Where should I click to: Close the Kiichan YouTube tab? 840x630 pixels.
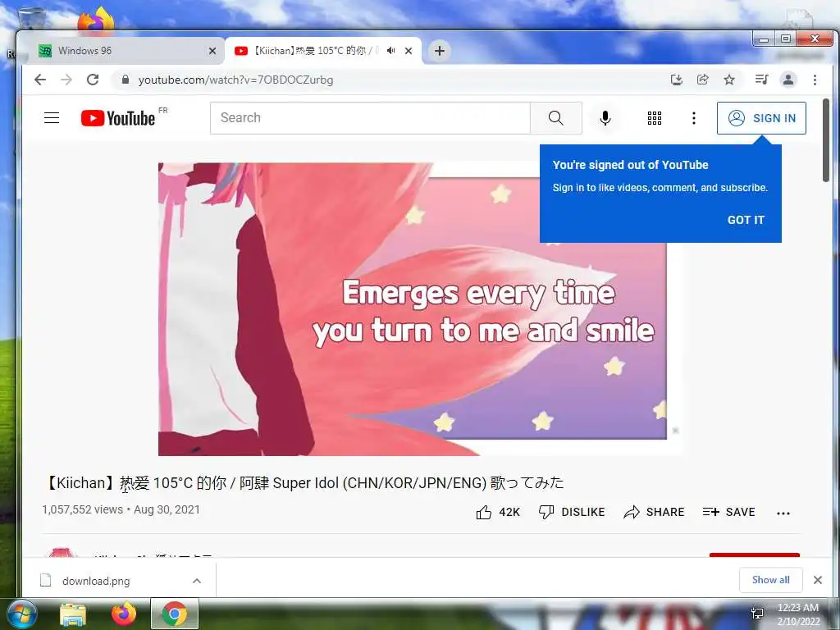point(409,51)
